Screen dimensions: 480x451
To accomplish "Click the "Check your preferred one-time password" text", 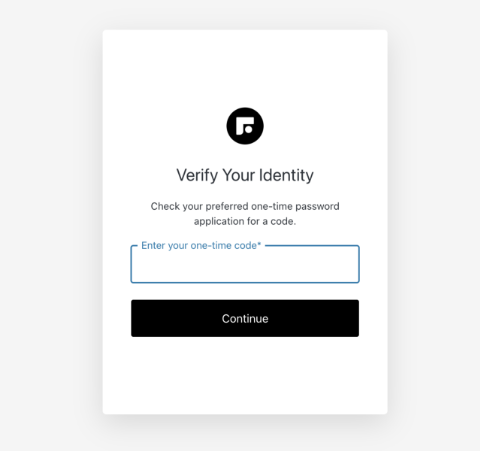I will click(245, 206).
